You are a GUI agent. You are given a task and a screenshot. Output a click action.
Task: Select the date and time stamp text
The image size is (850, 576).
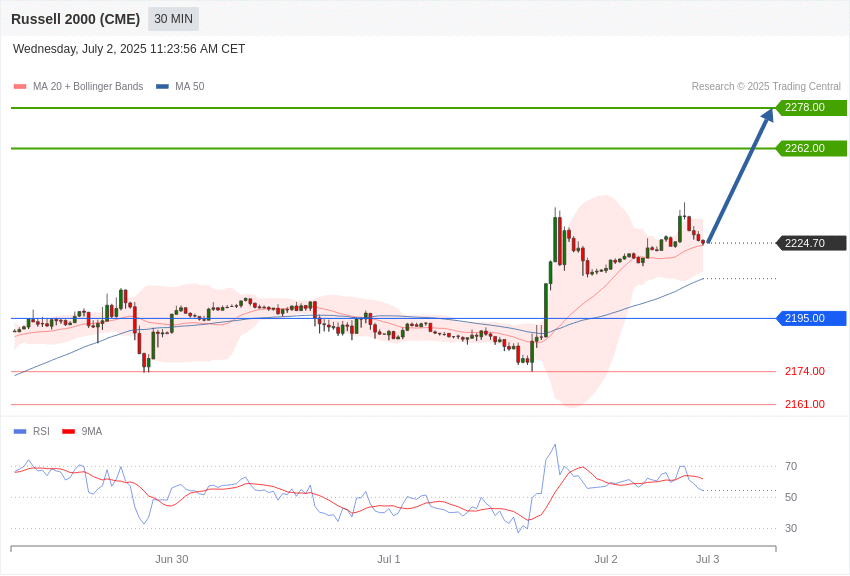click(x=129, y=49)
